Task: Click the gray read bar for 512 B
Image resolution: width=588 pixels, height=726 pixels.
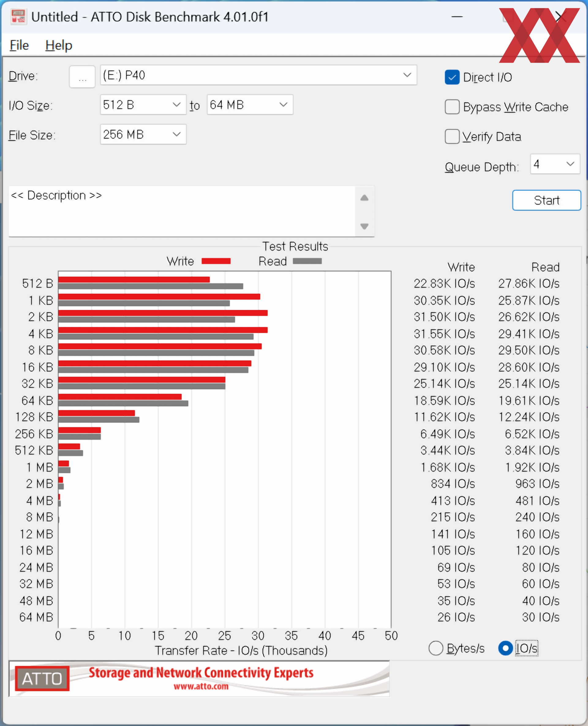Action: pyautogui.click(x=150, y=286)
